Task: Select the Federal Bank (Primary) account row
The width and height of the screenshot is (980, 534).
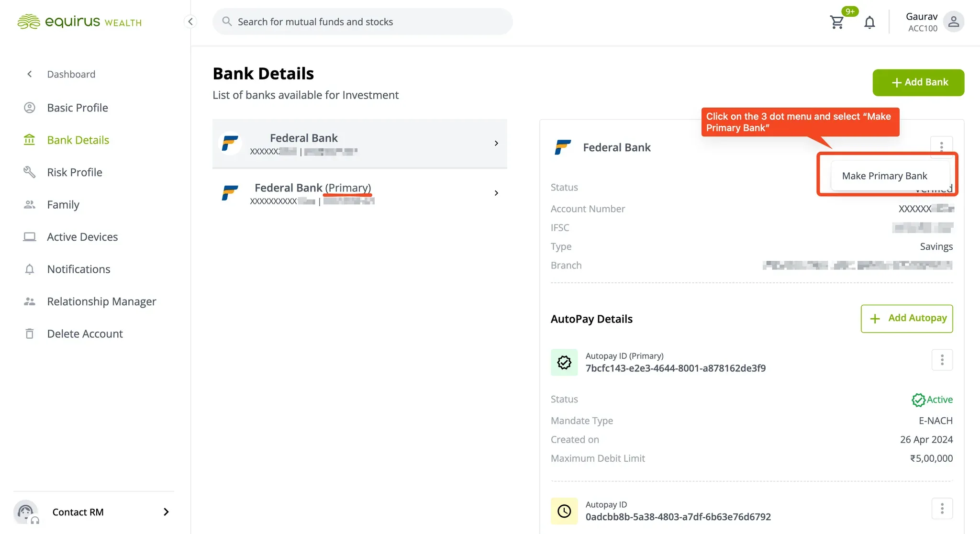Action: click(360, 193)
